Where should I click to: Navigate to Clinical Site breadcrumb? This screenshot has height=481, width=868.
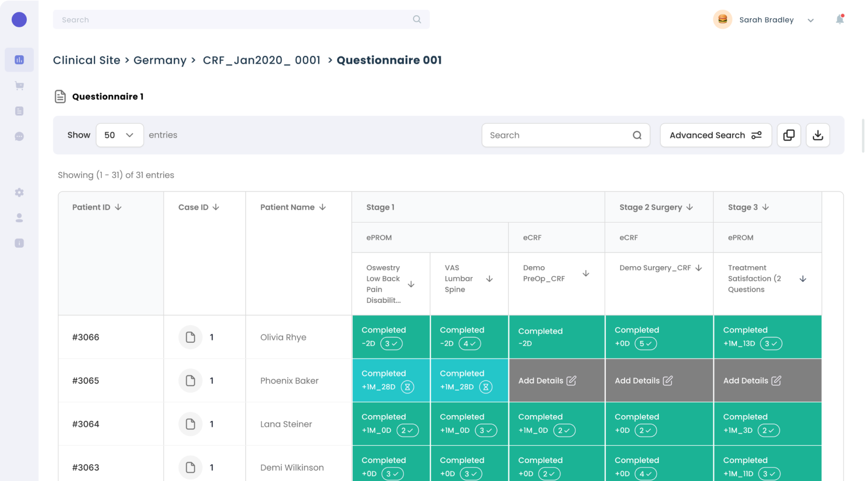pyautogui.click(x=86, y=61)
